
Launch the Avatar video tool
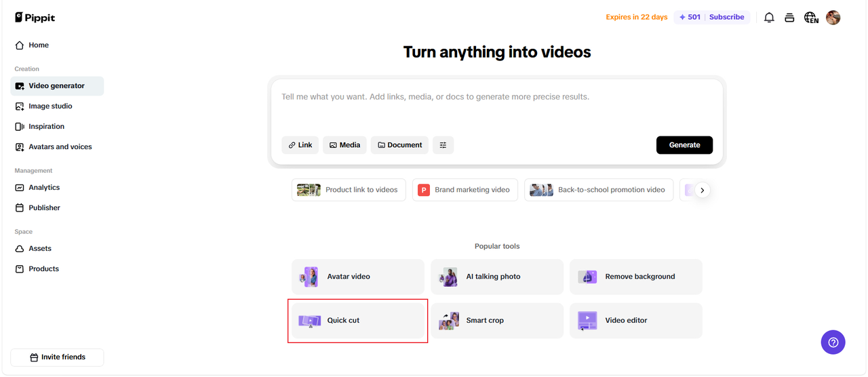pyautogui.click(x=358, y=277)
